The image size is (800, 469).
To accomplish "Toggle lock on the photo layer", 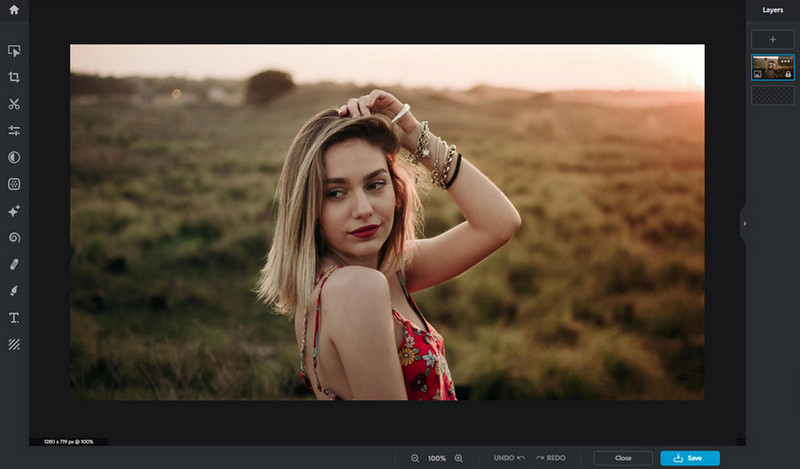I will 788,74.
